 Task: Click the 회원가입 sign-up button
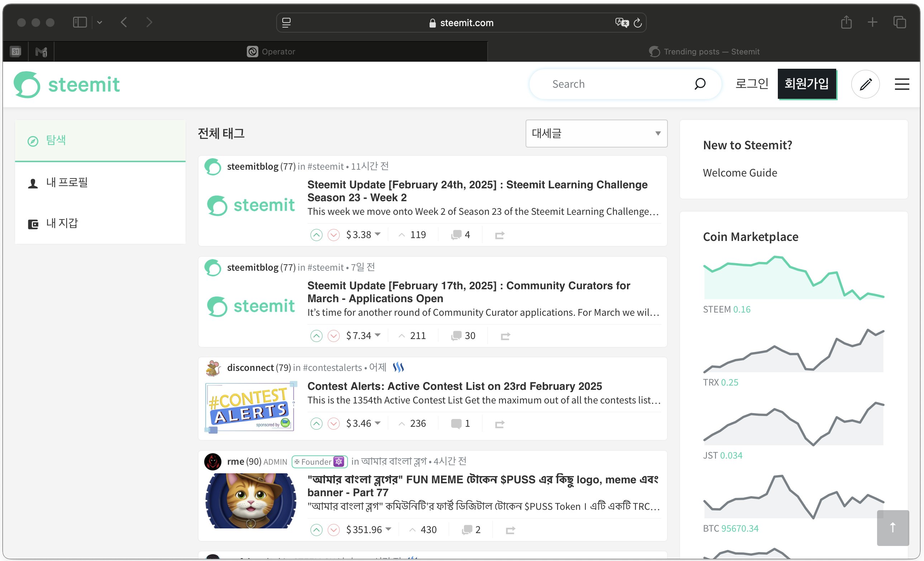[x=807, y=84]
